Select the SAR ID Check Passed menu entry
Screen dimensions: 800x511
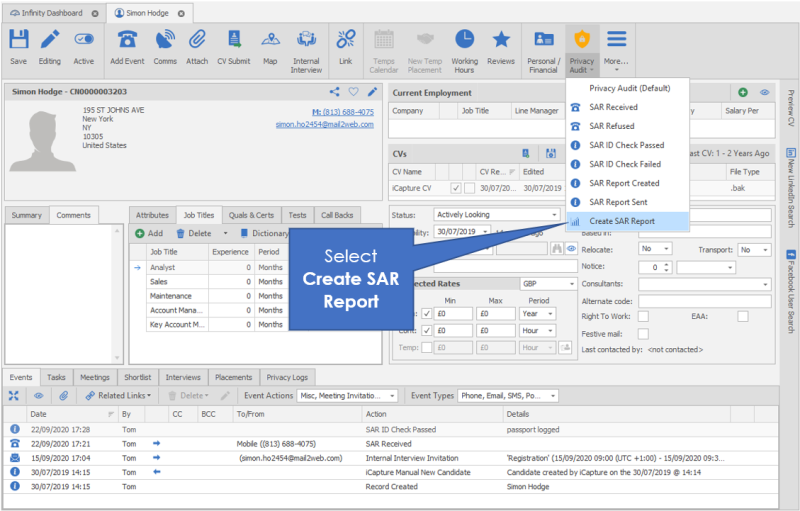625,145
